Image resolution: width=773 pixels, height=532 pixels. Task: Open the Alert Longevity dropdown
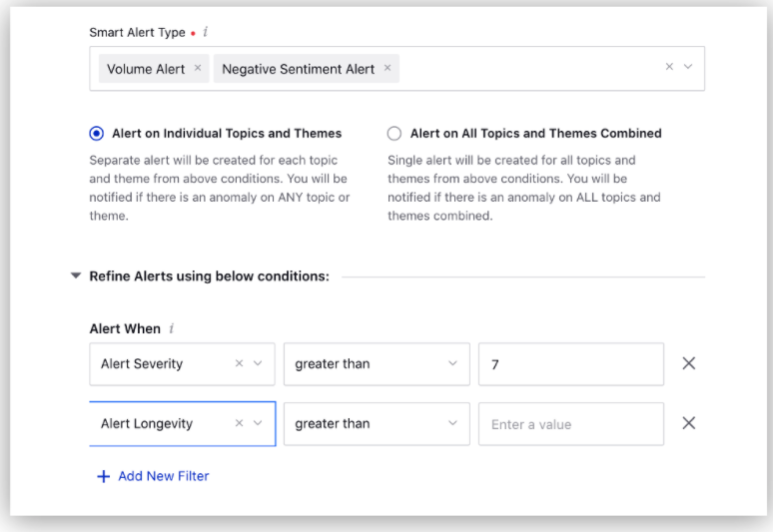coord(258,423)
